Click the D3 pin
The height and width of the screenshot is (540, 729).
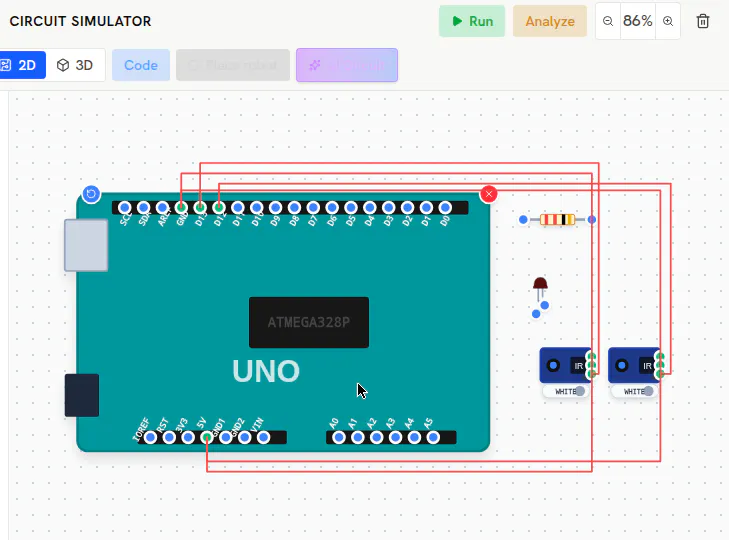point(388,207)
